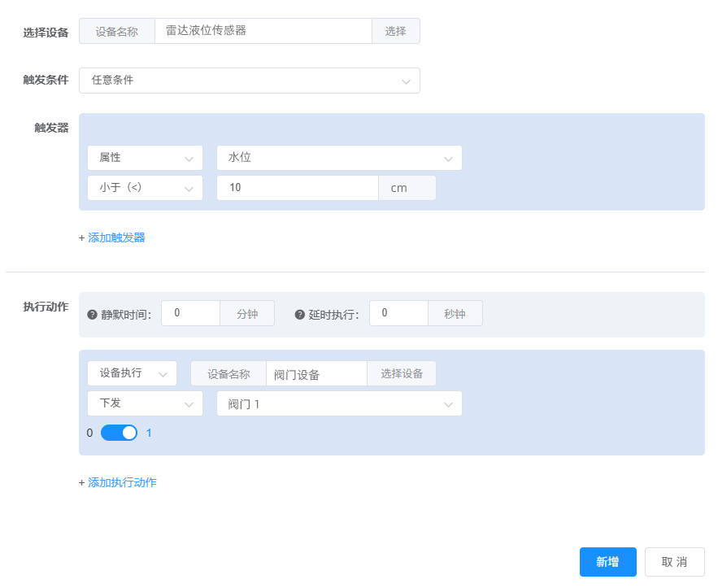Open the 下发 command dropdown
This screenshot has height=588, width=718.
(x=145, y=403)
